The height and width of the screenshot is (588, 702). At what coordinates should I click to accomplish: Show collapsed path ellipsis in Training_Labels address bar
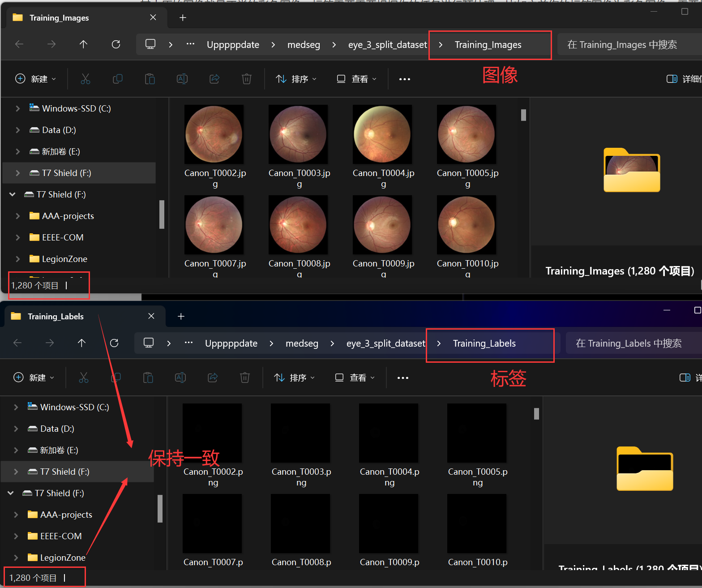188,343
